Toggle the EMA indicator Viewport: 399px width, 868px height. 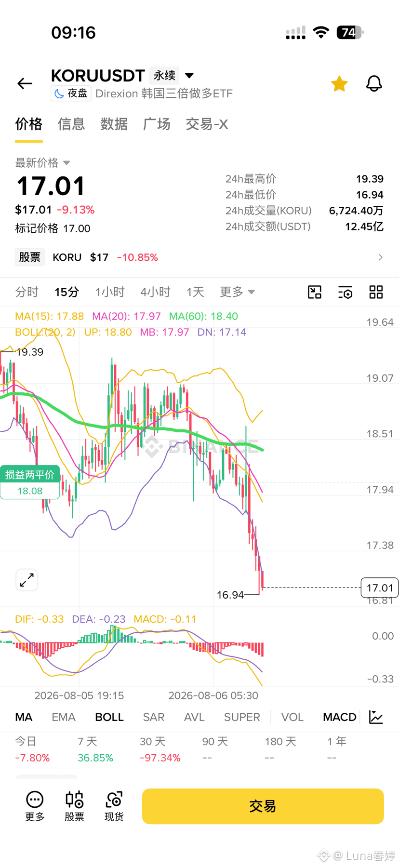click(64, 717)
